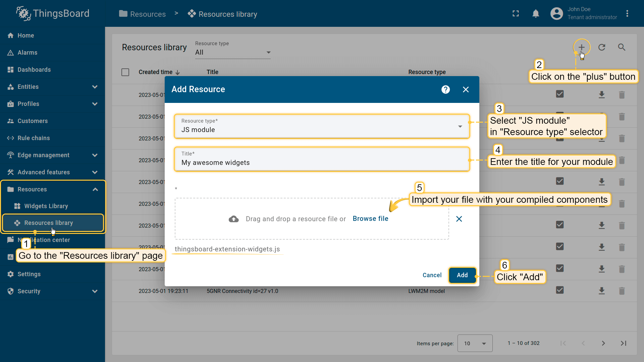Image resolution: width=644 pixels, height=362 pixels.
Task: Click 2023-05-01 19:23:11 created time
Action: coord(163,291)
